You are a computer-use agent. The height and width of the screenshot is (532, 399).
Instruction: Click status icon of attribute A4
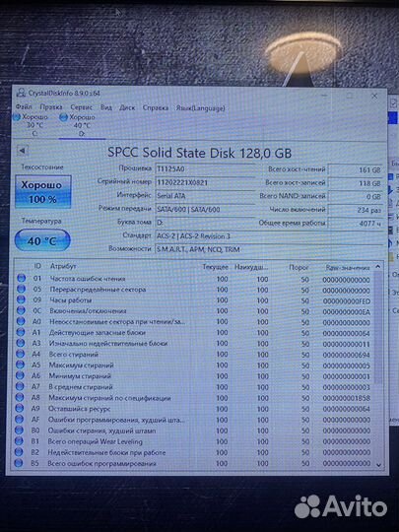point(21,354)
